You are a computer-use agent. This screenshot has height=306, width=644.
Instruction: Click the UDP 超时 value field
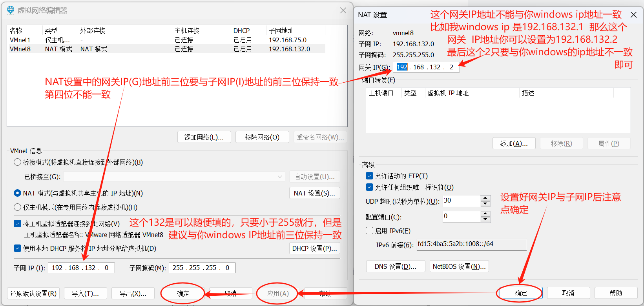[x=462, y=201]
